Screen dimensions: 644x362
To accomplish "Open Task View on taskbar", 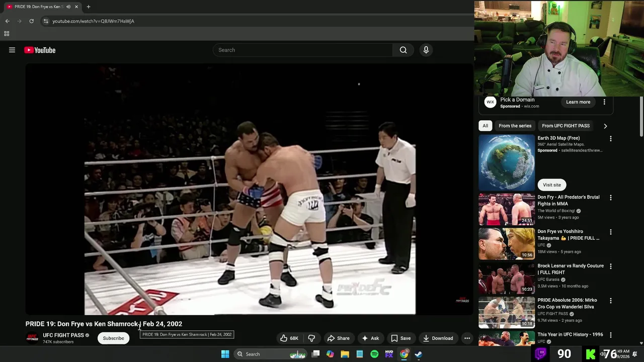I will pyautogui.click(x=315, y=354).
